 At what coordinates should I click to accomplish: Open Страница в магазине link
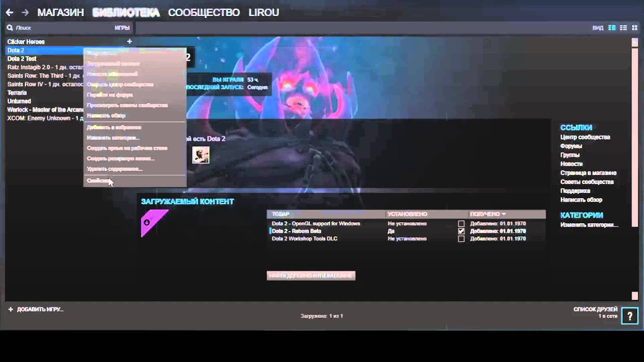tap(589, 173)
